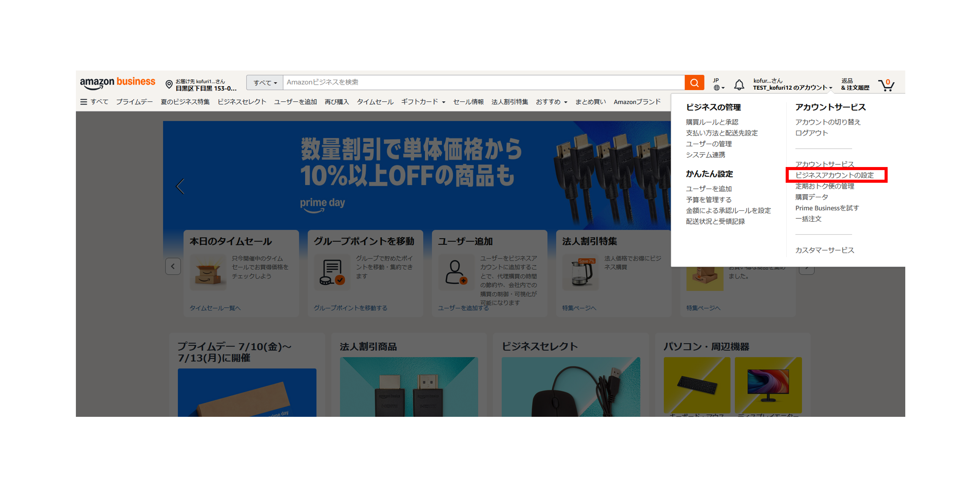
Task: Click the ユーザー追加 person icon
Action: pyautogui.click(x=456, y=273)
